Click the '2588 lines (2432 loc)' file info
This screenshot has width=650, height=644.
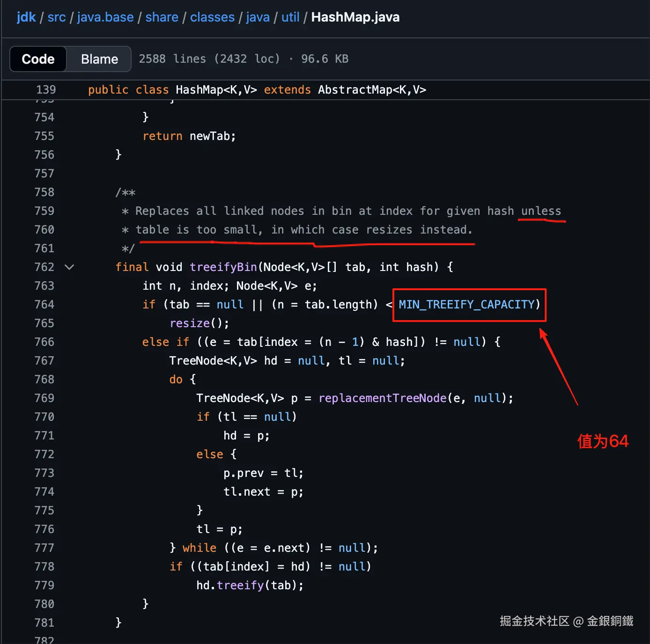(209, 59)
